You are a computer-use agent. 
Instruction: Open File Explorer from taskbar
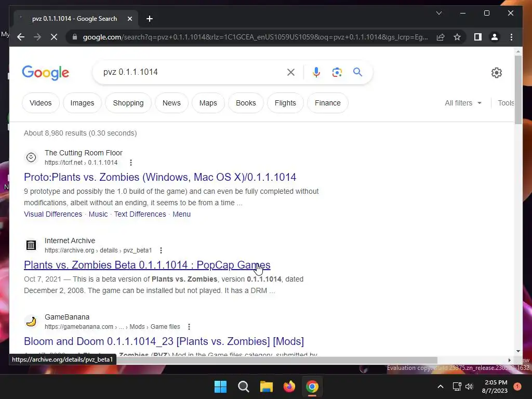[x=267, y=387]
